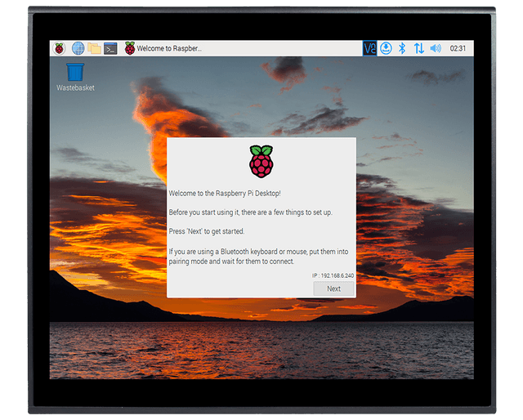The height and width of the screenshot is (420, 523).
Task: Click the Before you start using it sentence
Action: [x=251, y=212]
